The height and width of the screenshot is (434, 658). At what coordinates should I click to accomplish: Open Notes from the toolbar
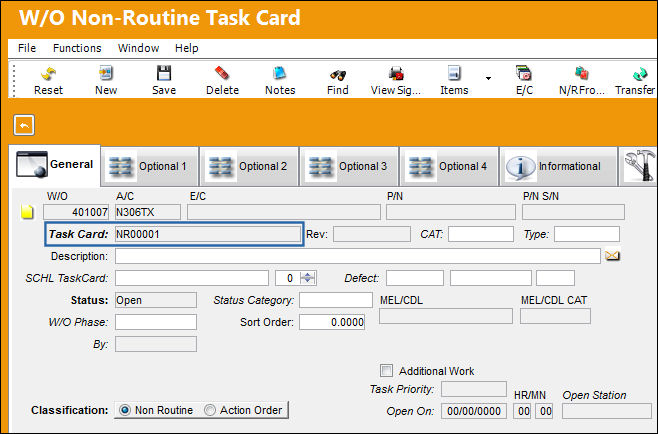click(x=280, y=80)
